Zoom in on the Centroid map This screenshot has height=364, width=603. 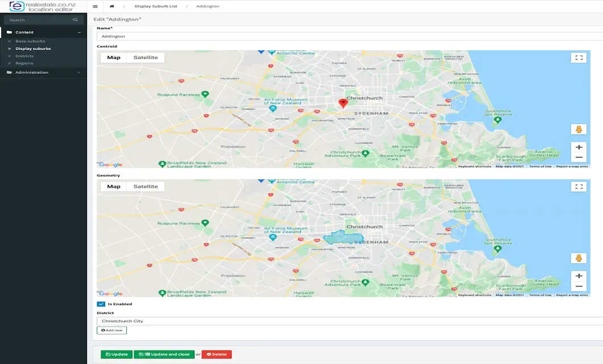579,147
